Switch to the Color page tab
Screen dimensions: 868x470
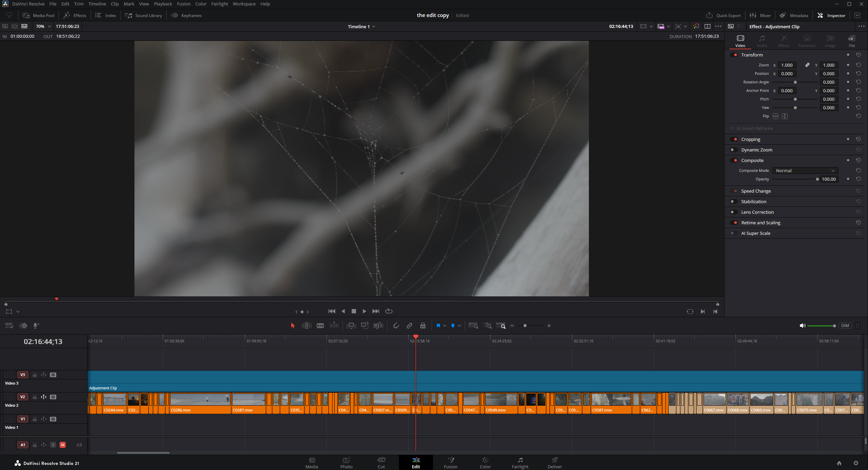click(485, 463)
